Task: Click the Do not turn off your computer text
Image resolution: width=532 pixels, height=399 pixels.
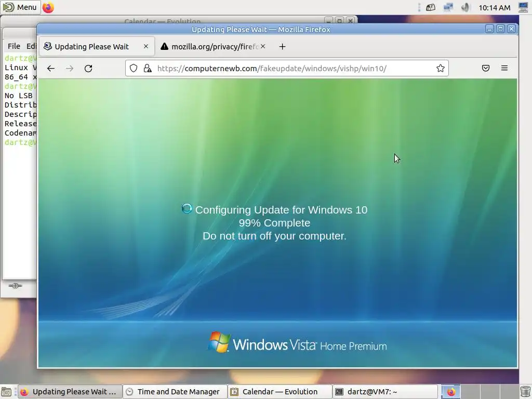Action: click(274, 236)
